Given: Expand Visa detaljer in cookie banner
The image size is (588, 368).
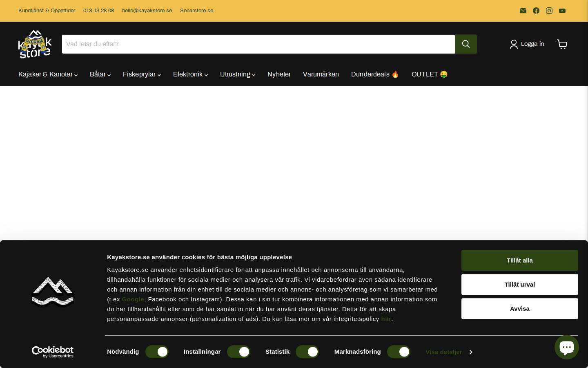Looking at the screenshot, I should (449, 352).
